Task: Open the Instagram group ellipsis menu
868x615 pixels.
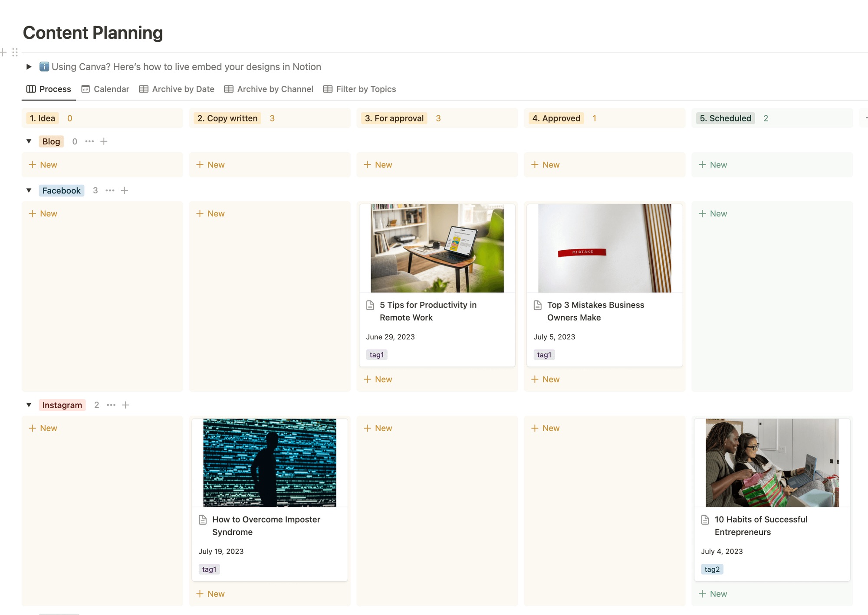Action: coord(111,405)
